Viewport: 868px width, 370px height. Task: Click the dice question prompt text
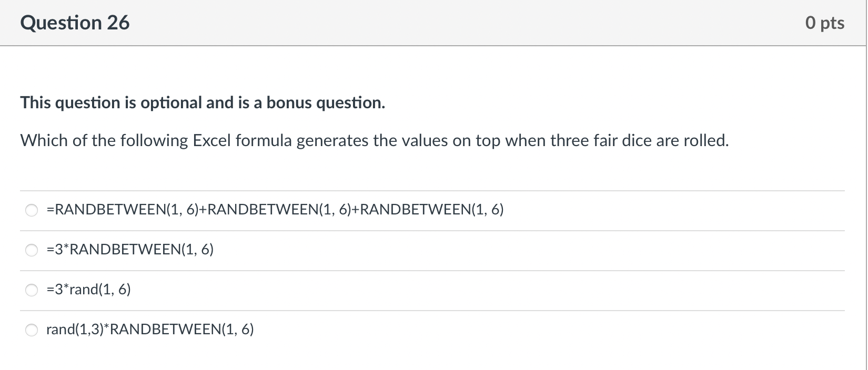click(x=374, y=140)
